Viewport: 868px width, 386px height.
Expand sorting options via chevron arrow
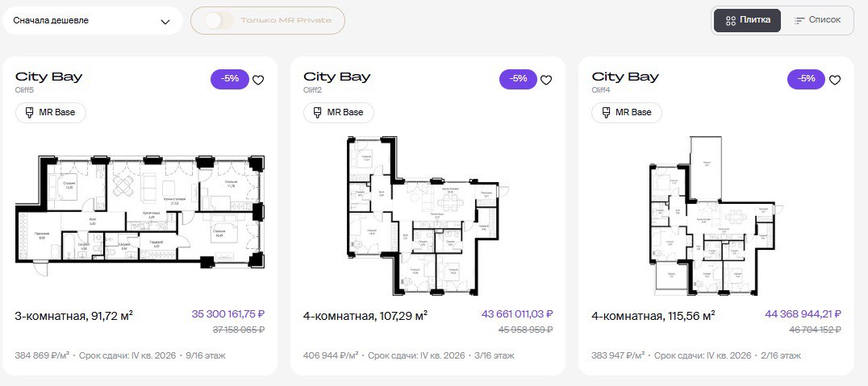click(x=165, y=22)
